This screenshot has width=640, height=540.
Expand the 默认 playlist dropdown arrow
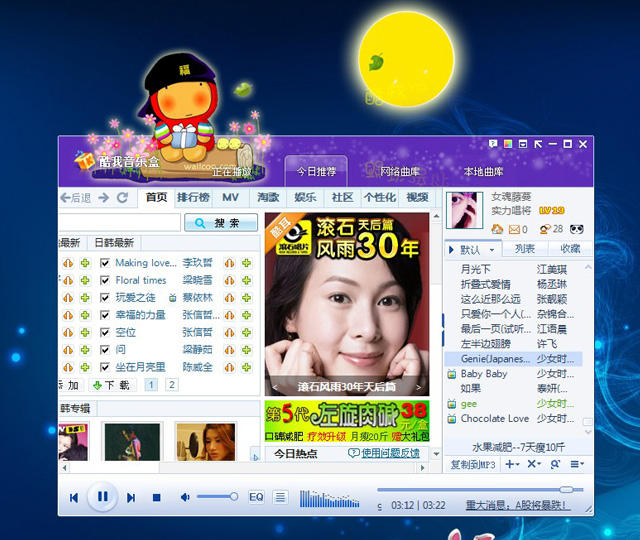[492, 250]
